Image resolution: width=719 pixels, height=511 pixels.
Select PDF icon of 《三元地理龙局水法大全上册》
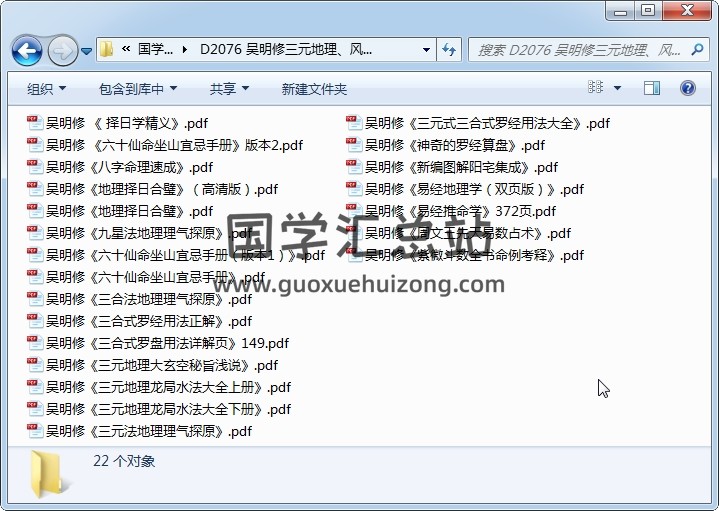pyautogui.click(x=34, y=387)
